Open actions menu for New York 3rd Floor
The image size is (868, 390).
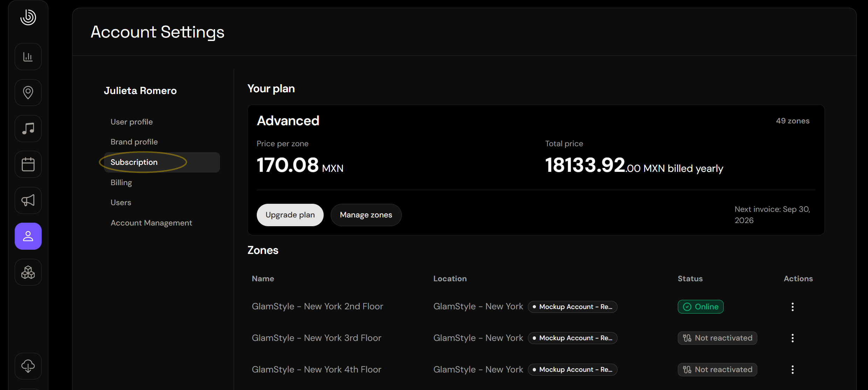(792, 338)
